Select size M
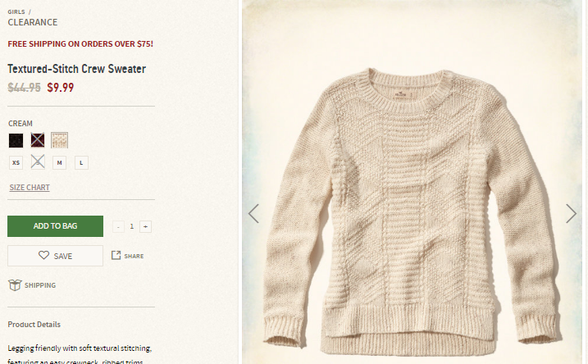The image size is (588, 364). (x=59, y=162)
